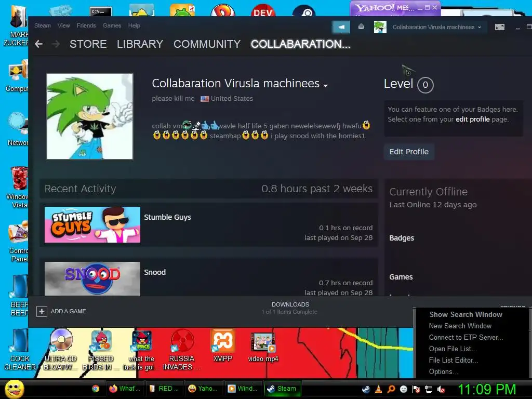The image size is (532, 399).
Task: Open the Games menu
Action: [112, 25]
